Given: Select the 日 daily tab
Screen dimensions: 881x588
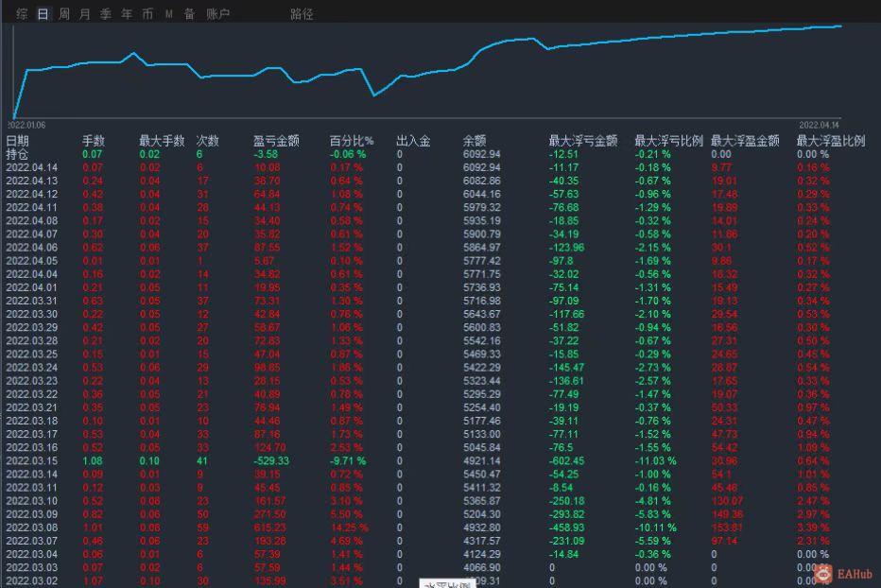Looking at the screenshot, I should [43, 14].
